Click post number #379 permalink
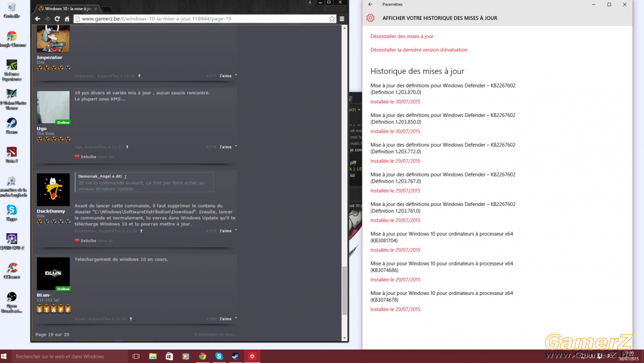The height and width of the screenshot is (363, 644). [211, 231]
